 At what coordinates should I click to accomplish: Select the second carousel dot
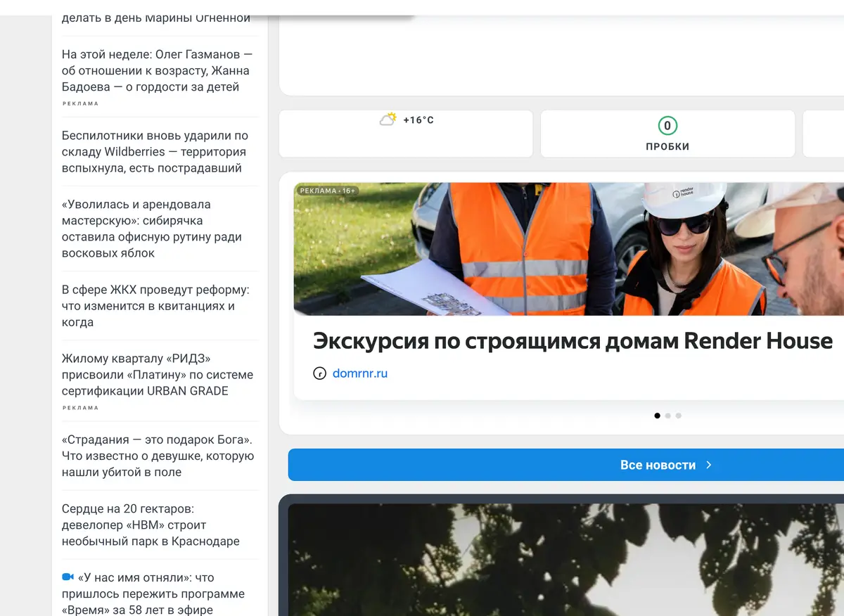pyautogui.click(x=668, y=416)
